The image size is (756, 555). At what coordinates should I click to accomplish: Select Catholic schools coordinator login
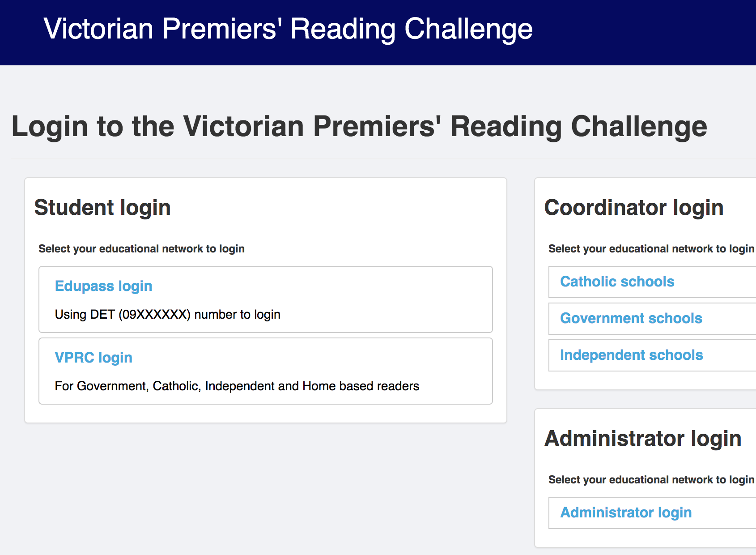point(617,282)
